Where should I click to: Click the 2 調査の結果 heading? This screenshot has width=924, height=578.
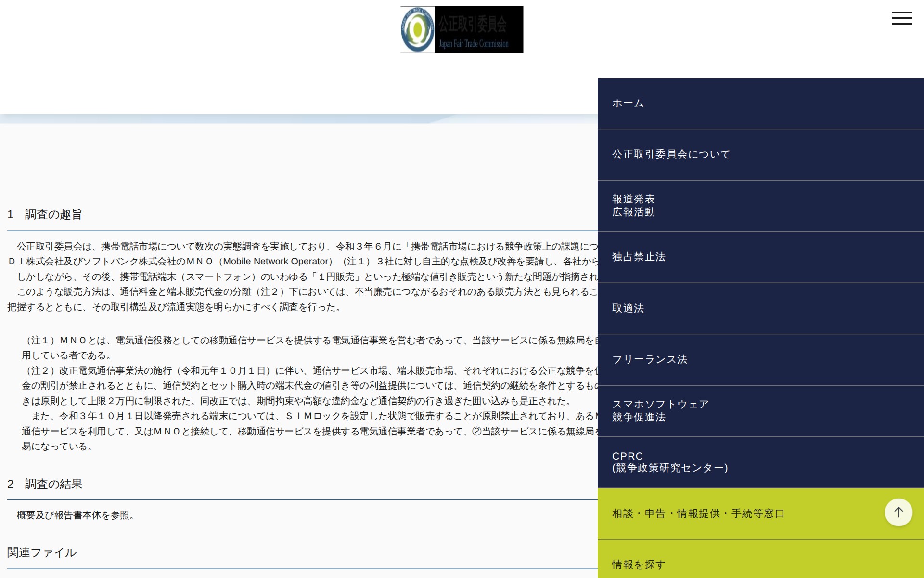(45, 484)
